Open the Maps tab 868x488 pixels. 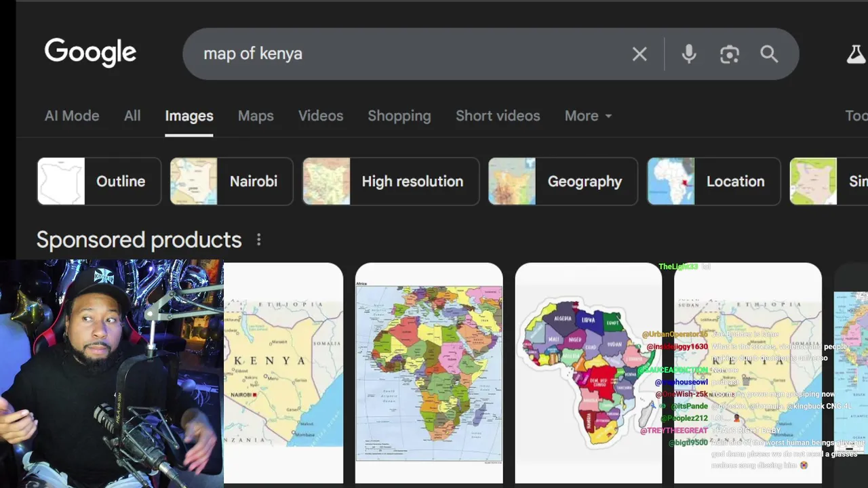[256, 116]
